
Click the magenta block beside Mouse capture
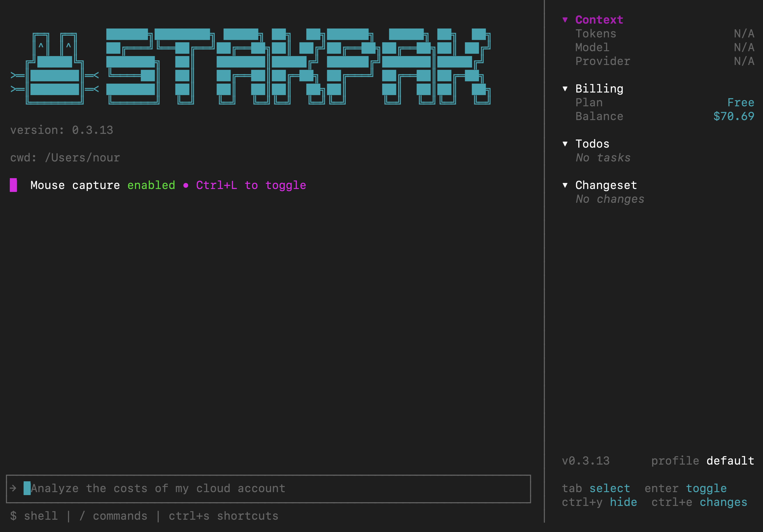(13, 185)
